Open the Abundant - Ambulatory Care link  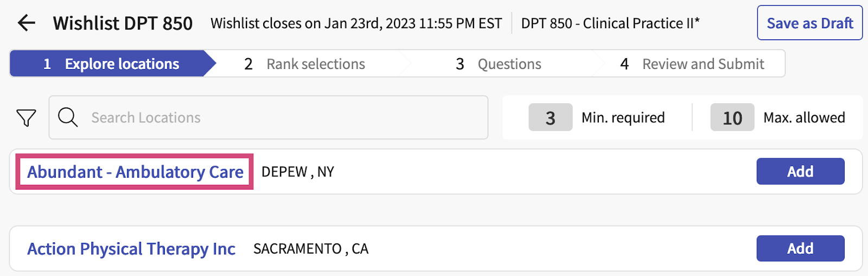135,172
